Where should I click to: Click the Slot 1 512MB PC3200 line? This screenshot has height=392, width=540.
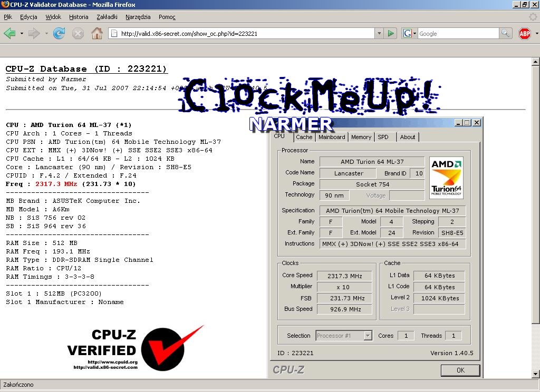click(54, 293)
